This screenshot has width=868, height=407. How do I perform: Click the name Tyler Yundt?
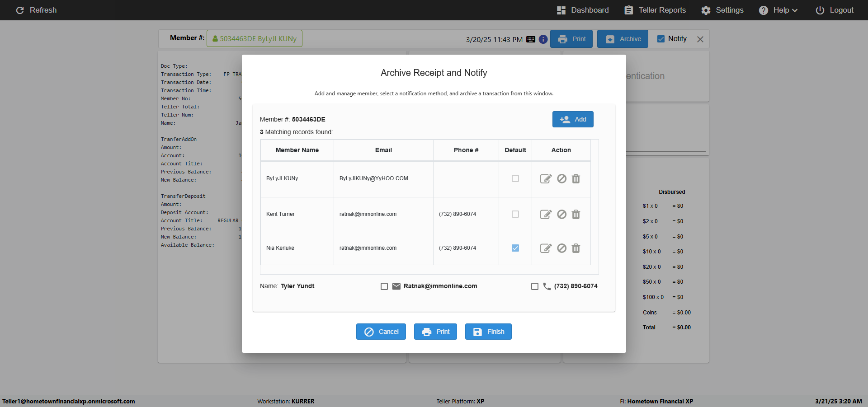[x=297, y=286]
